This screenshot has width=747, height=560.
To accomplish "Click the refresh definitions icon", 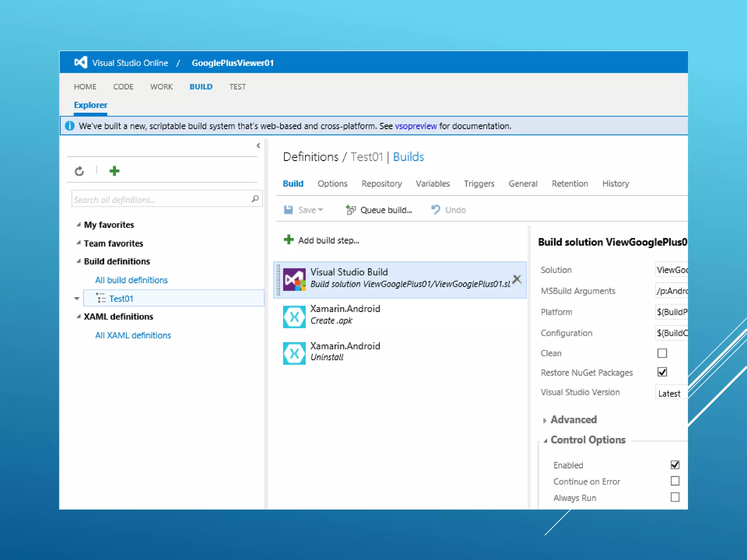I will (79, 171).
